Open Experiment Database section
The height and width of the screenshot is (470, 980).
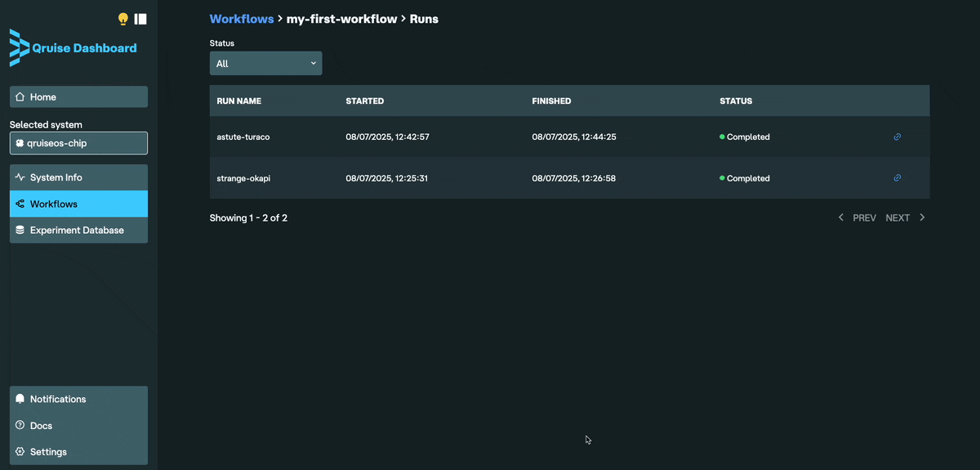pyautogui.click(x=78, y=231)
